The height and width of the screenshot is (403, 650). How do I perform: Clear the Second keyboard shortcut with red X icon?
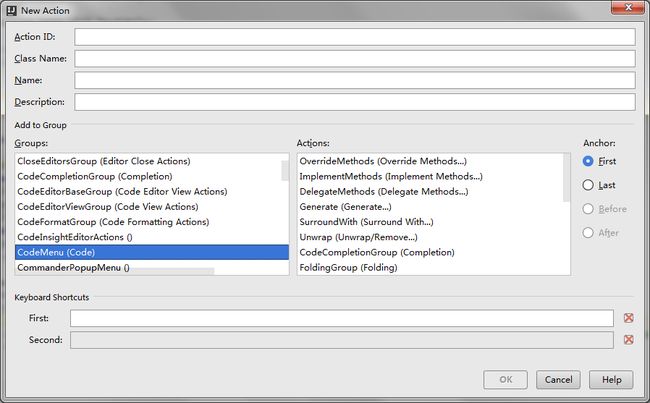(x=628, y=340)
